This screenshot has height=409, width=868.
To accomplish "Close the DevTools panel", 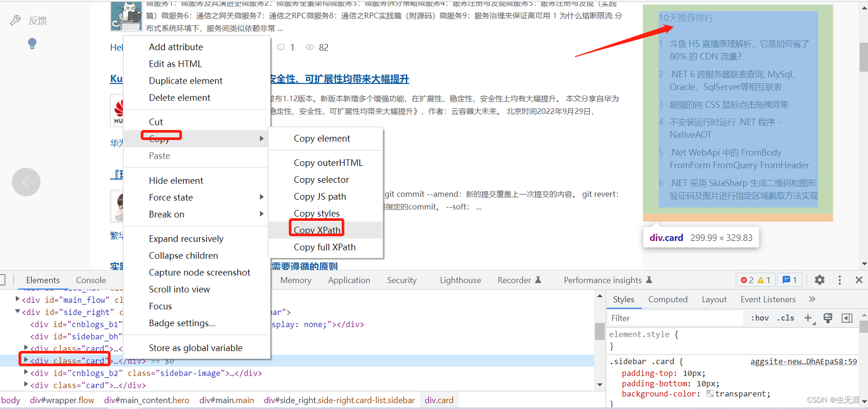I will [859, 280].
